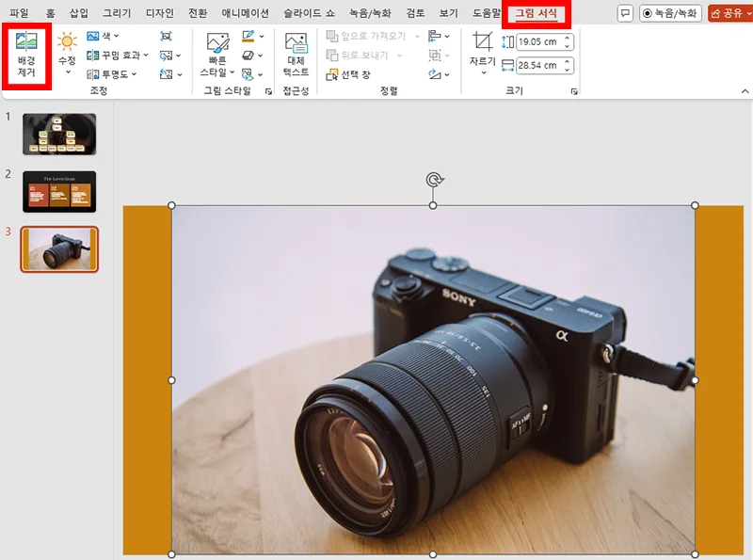The width and height of the screenshot is (753, 560).
Task: Switch to the 전환 (Transitions) tab
Action: coord(198,13)
